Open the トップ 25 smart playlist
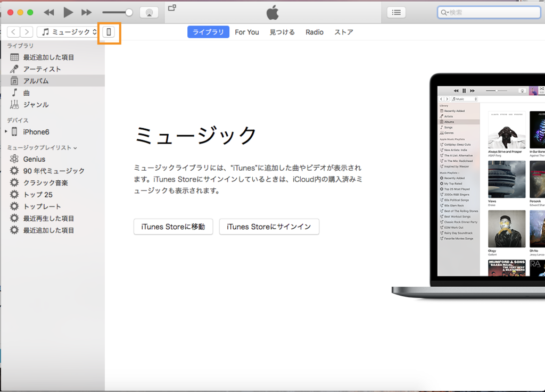Viewport: 545px width, 392px height. (53, 195)
